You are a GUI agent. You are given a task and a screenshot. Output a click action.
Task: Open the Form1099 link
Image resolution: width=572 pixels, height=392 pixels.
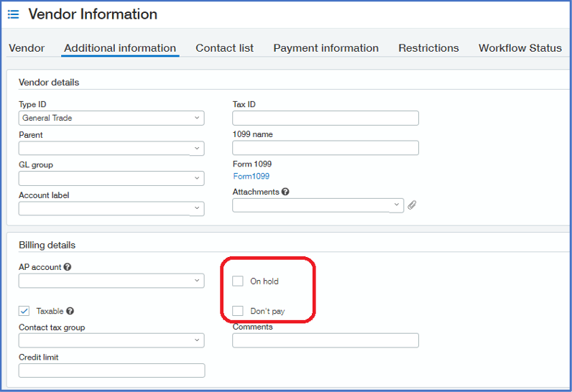pos(251,176)
